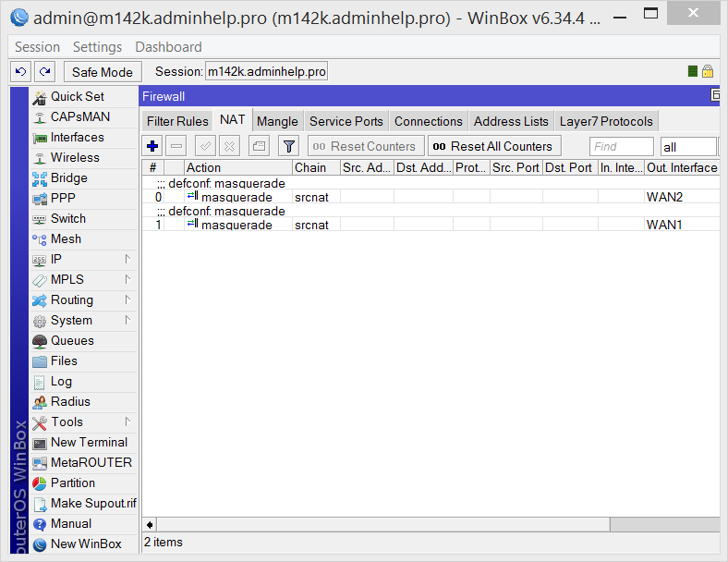This screenshot has width=728, height=562.
Task: Open Wireless settings
Action: coord(84,158)
